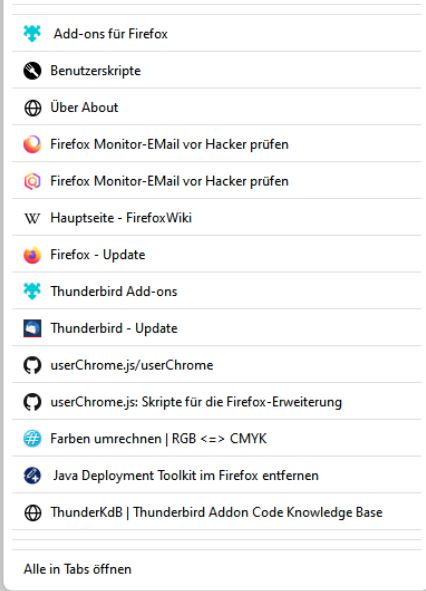Select the Thunderbird Add-ons text label
The height and width of the screenshot is (591, 426).
(x=114, y=291)
